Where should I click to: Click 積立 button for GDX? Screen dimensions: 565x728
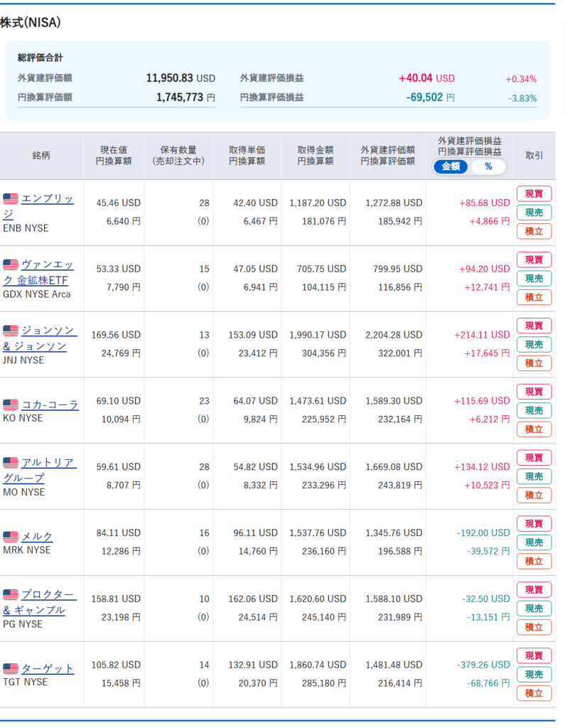coord(534,297)
